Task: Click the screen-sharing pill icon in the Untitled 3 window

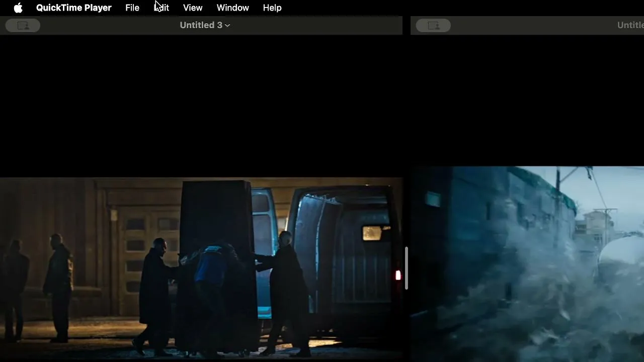Action: 23,26
